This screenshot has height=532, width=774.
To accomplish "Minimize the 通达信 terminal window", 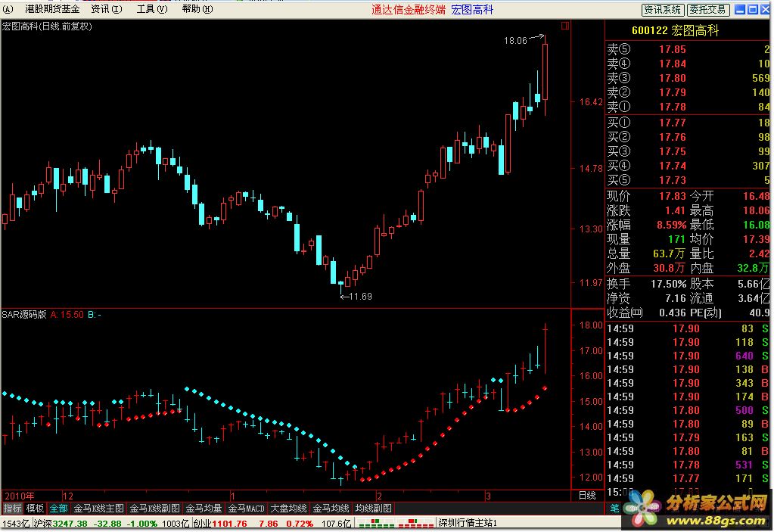I will 740,9.
